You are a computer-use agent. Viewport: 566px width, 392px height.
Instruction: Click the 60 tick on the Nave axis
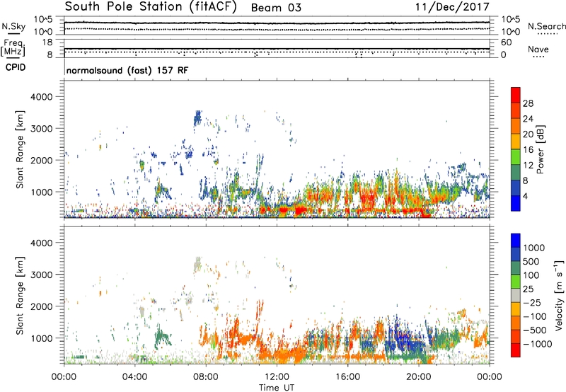(x=506, y=42)
